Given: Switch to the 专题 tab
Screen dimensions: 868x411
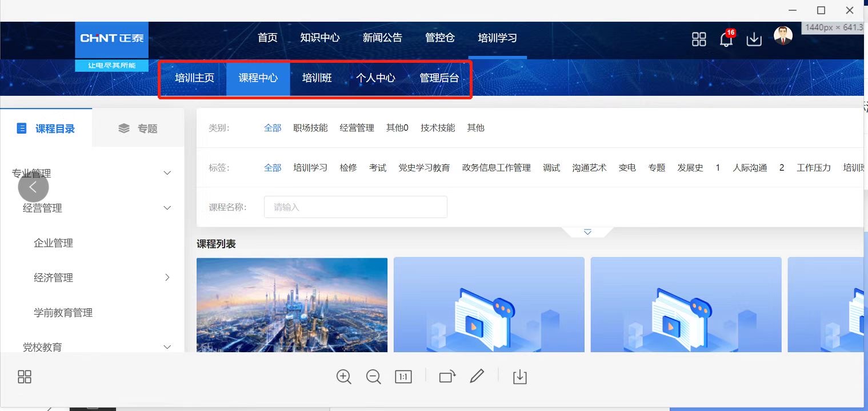Looking at the screenshot, I should [138, 128].
